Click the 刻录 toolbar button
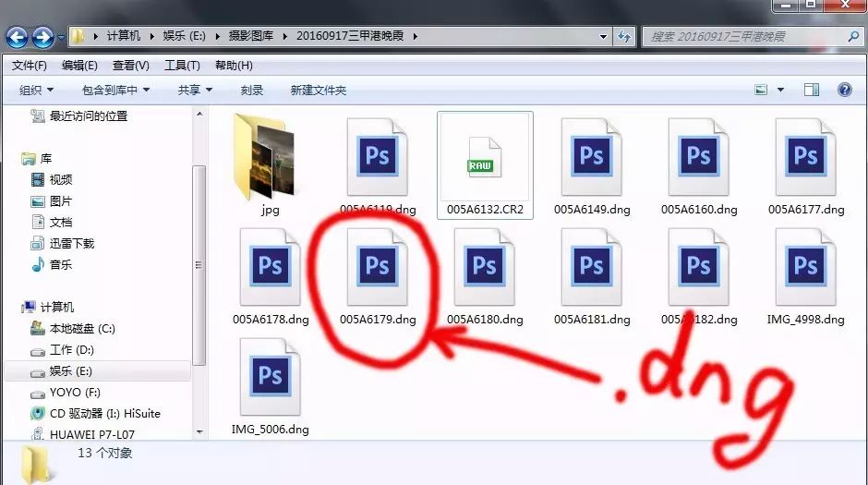The width and height of the screenshot is (868, 485). [252, 90]
